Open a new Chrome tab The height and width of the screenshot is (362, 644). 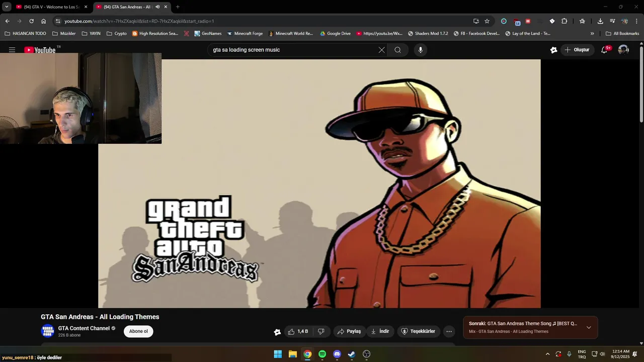(x=178, y=7)
